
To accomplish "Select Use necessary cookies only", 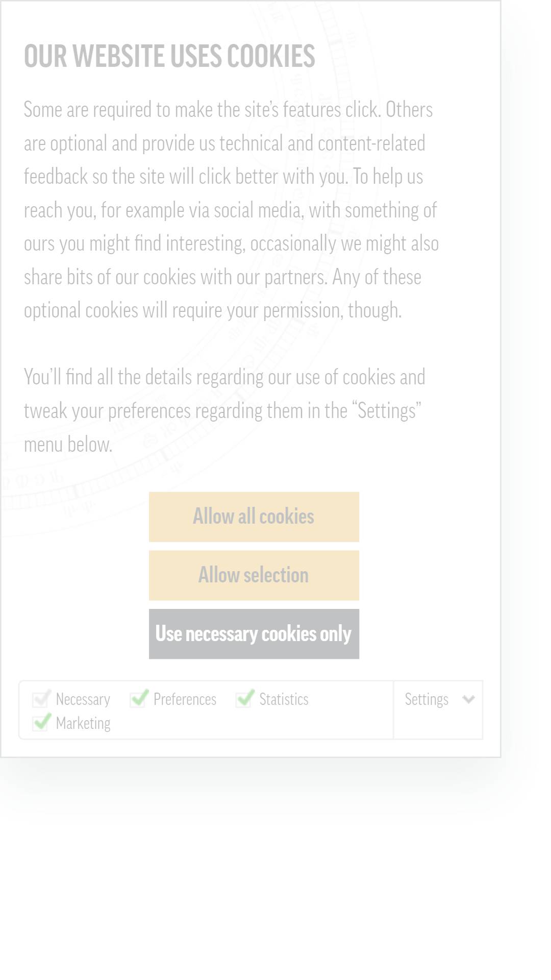I will (x=254, y=633).
